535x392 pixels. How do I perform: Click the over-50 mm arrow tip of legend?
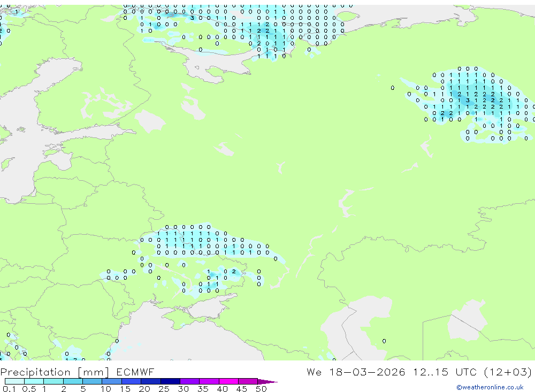pos(267,381)
